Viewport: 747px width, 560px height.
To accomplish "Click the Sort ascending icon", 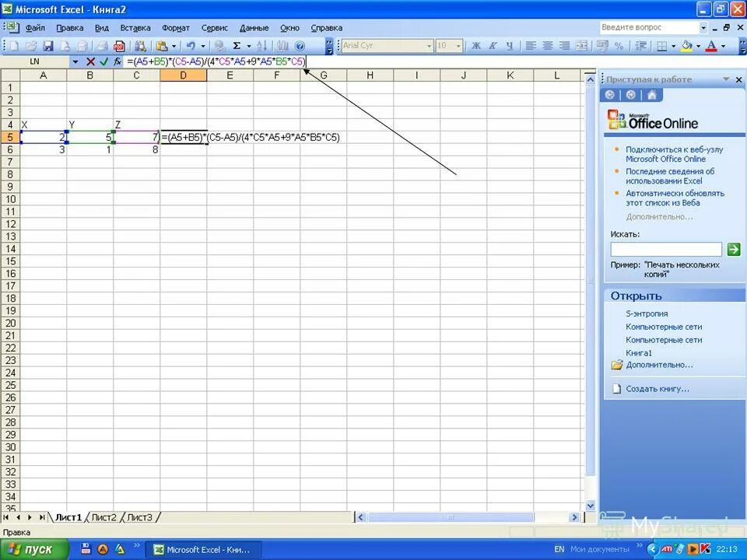I will click(x=261, y=46).
